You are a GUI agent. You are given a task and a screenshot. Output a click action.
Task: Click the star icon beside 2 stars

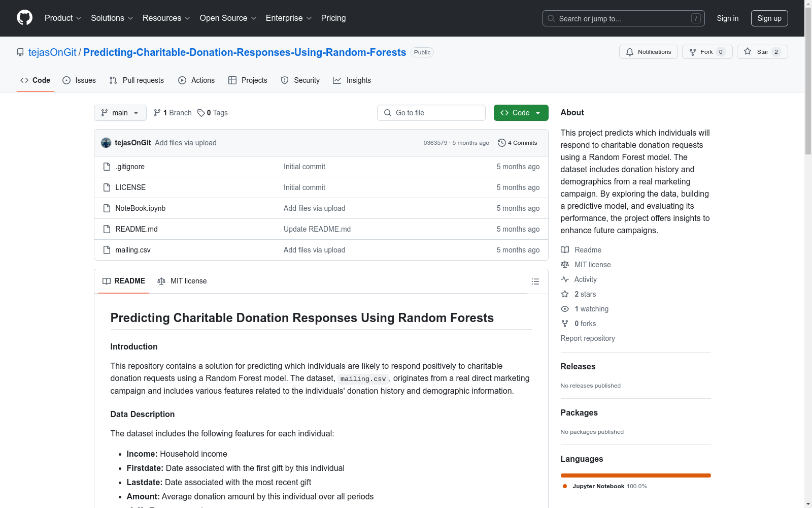pyautogui.click(x=565, y=294)
